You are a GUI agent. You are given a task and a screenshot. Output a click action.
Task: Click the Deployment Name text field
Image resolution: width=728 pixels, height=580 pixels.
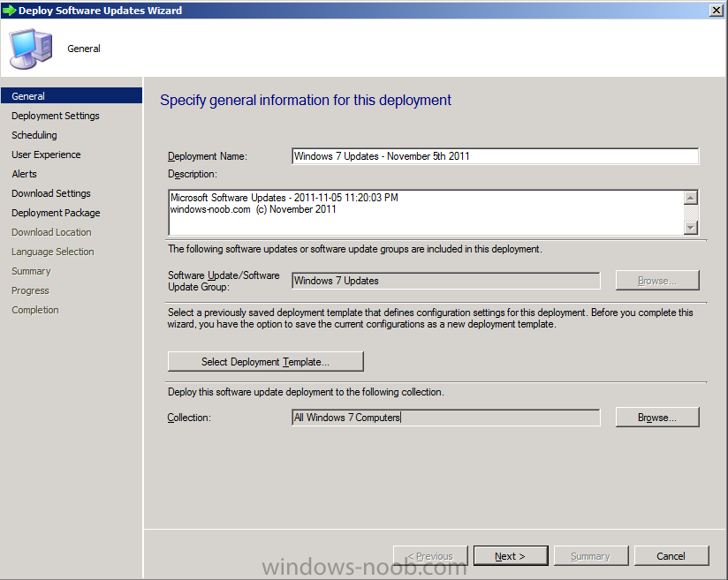point(495,156)
